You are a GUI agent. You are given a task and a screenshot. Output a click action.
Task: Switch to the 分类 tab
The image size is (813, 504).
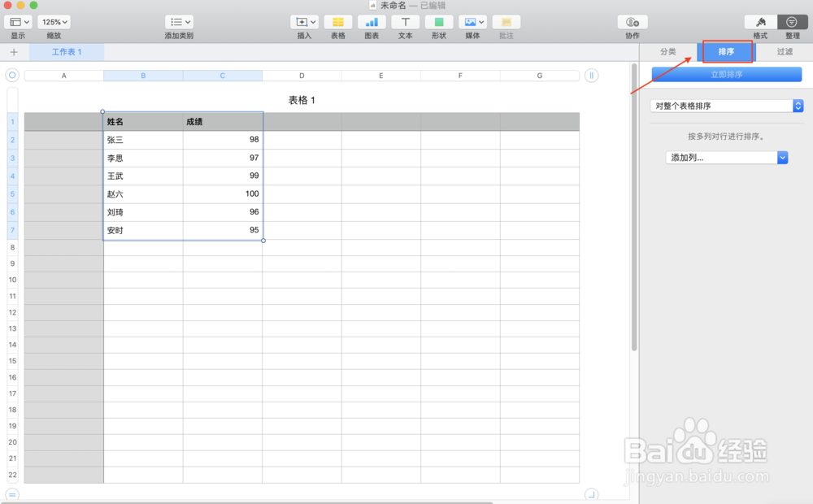click(667, 52)
